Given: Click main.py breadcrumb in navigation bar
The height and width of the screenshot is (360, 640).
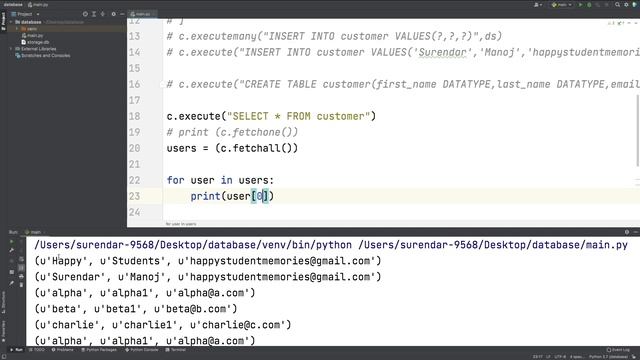Looking at the screenshot, I should click(x=38, y=4).
